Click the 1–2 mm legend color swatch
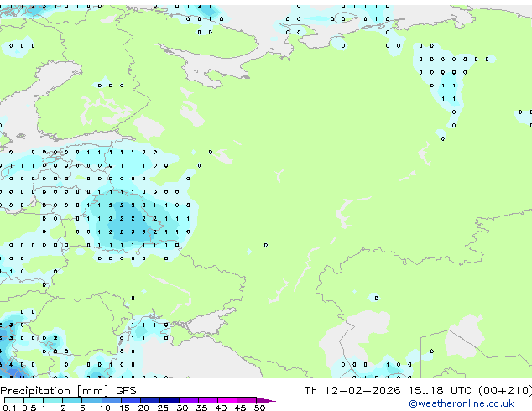This screenshot has width=532, height=411. (x=53, y=400)
